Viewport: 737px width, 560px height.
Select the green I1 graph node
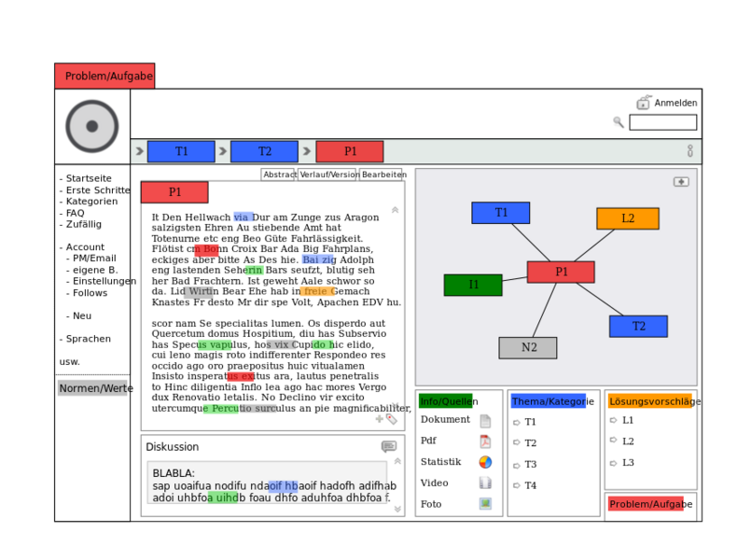pos(473,285)
